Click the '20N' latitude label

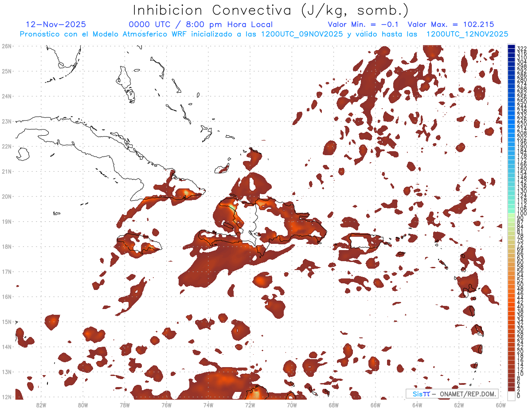coord(7,196)
